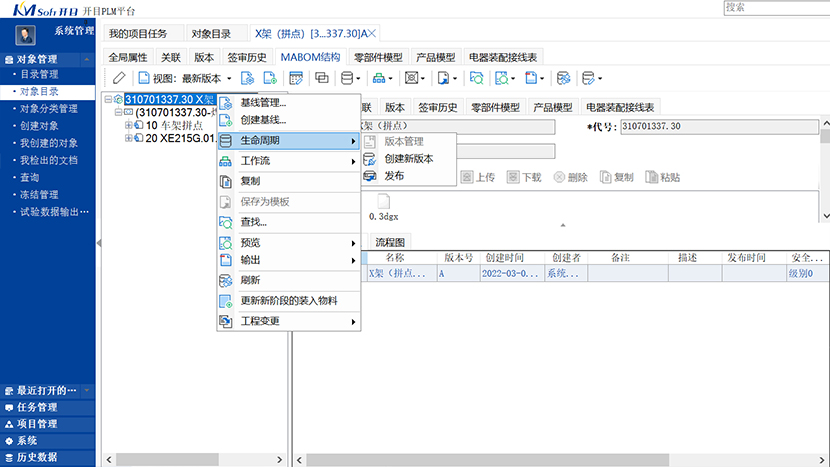Image resolution: width=830 pixels, height=467 pixels.
Task: Choose 刷新 from the context menu
Action: click(250, 280)
